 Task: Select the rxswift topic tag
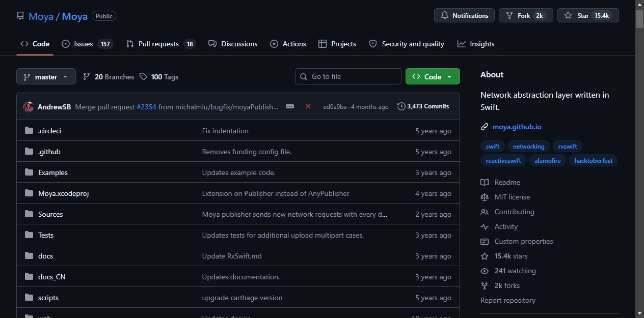tap(568, 147)
